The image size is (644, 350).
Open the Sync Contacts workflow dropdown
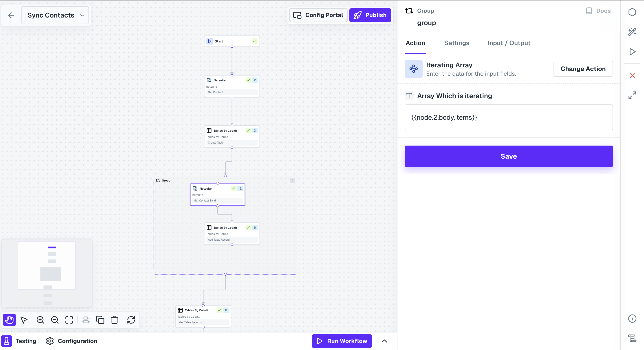(x=82, y=15)
